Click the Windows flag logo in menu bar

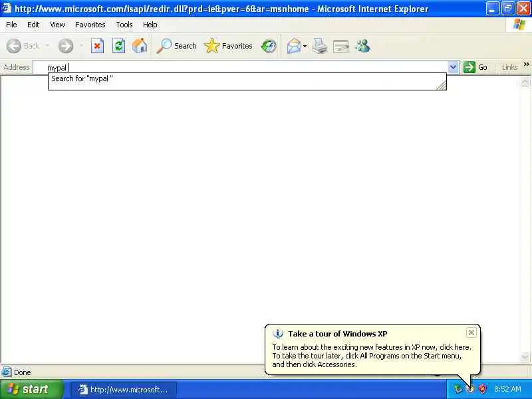[519, 25]
